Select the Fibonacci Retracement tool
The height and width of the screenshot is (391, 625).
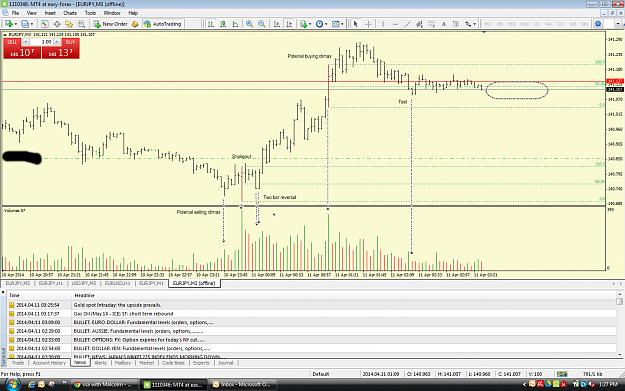point(431,24)
